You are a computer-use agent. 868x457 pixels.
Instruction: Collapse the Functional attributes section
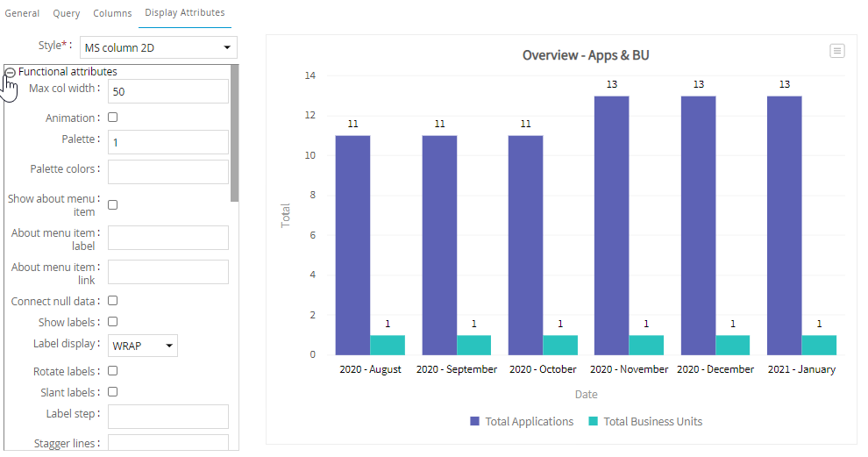pyautogui.click(x=11, y=72)
